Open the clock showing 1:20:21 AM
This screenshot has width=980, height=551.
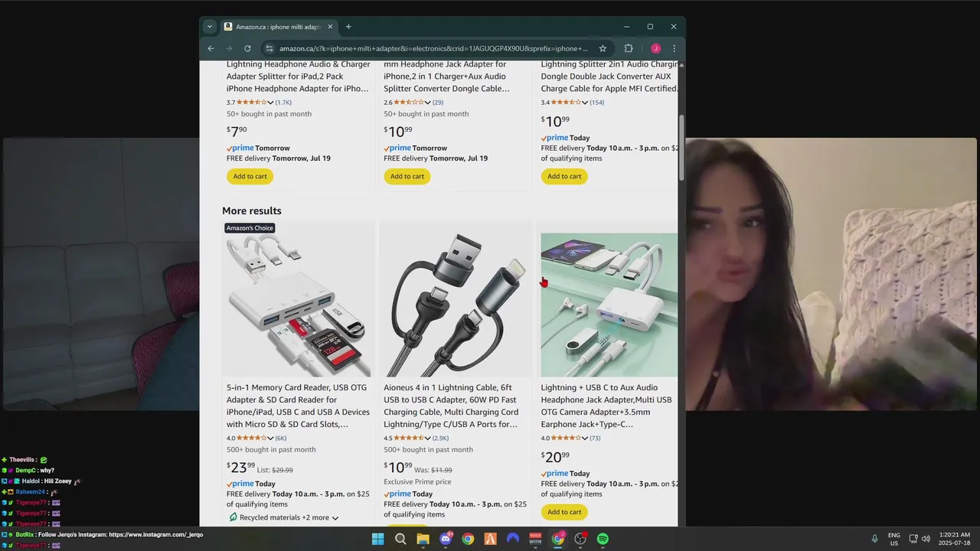[x=954, y=539]
